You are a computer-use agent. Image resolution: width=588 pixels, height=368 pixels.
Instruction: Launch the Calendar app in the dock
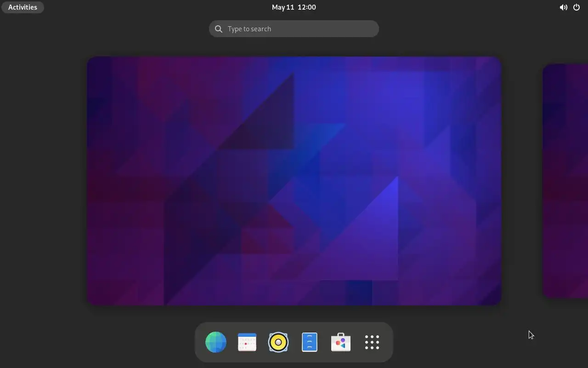click(x=247, y=342)
